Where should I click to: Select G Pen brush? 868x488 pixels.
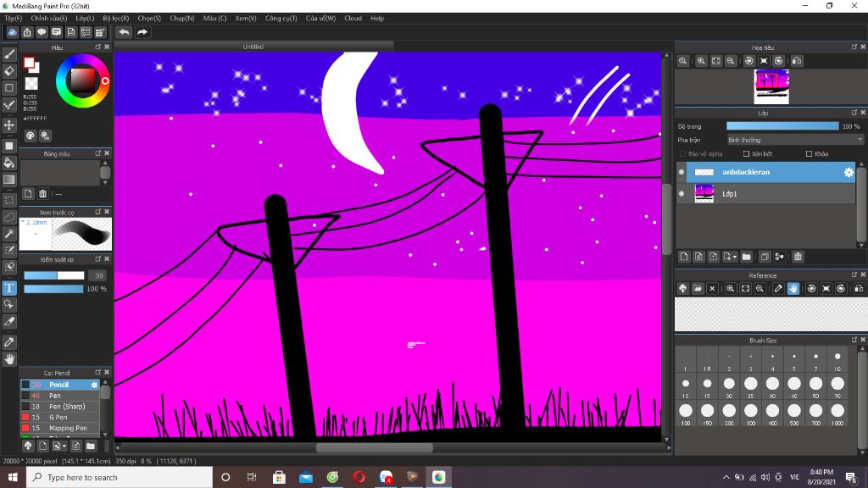60,417
